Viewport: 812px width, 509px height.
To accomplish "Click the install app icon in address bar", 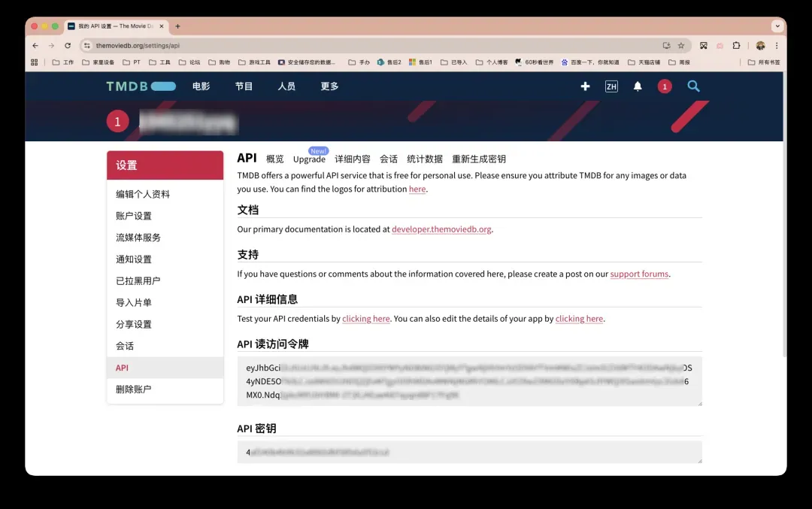I will click(x=666, y=46).
